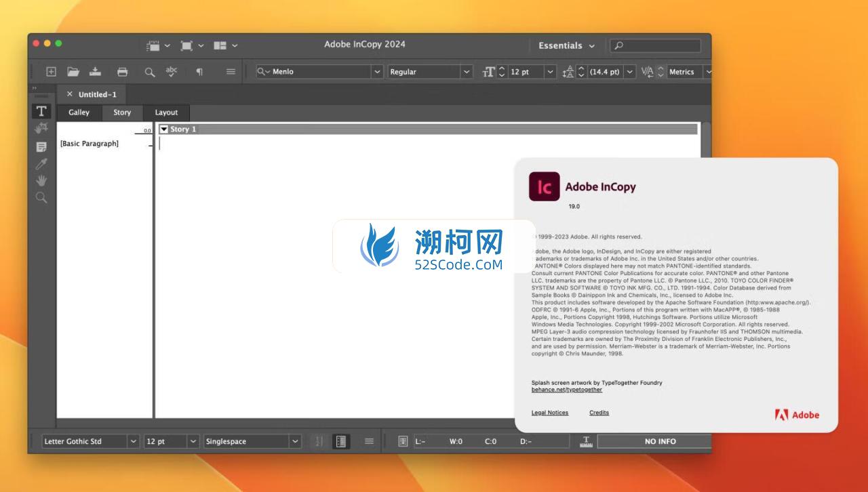This screenshot has height=492, width=868.
Task: Open the 14.4 pt leading dropdown
Action: click(x=630, y=72)
